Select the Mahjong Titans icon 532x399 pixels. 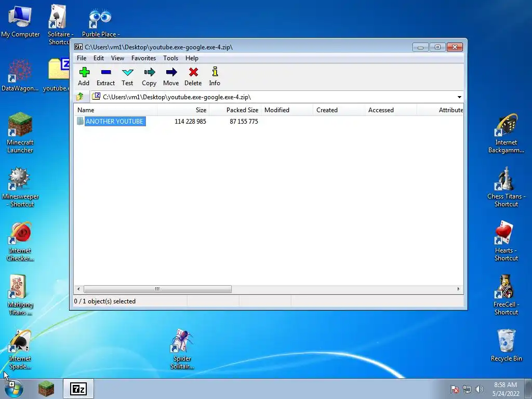click(x=20, y=295)
